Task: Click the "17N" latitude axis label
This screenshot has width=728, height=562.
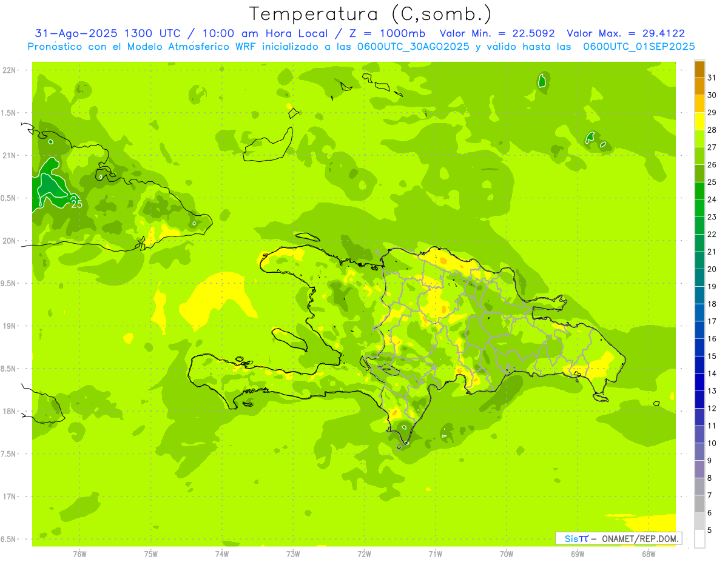Action: (x=9, y=497)
